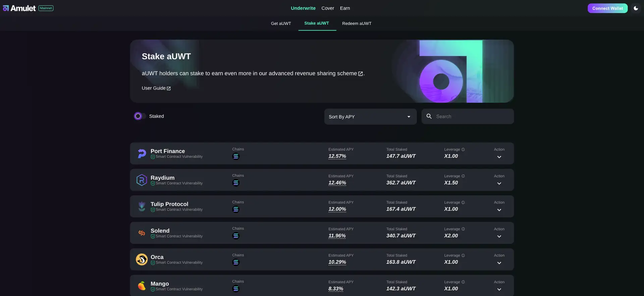Click the Leverage info icon for Port Finance
This screenshot has width=644, height=296.
463,150
